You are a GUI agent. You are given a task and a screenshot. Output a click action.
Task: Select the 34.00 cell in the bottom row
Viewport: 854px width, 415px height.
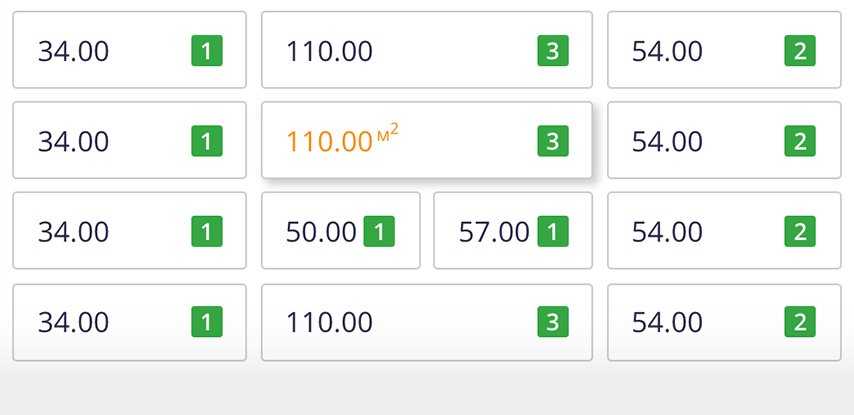pos(129,322)
